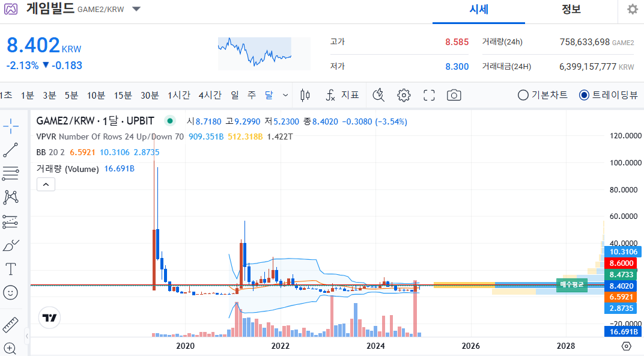The height and width of the screenshot is (356, 644).
Task: Select the 1분 timeframe
Action: coord(28,96)
